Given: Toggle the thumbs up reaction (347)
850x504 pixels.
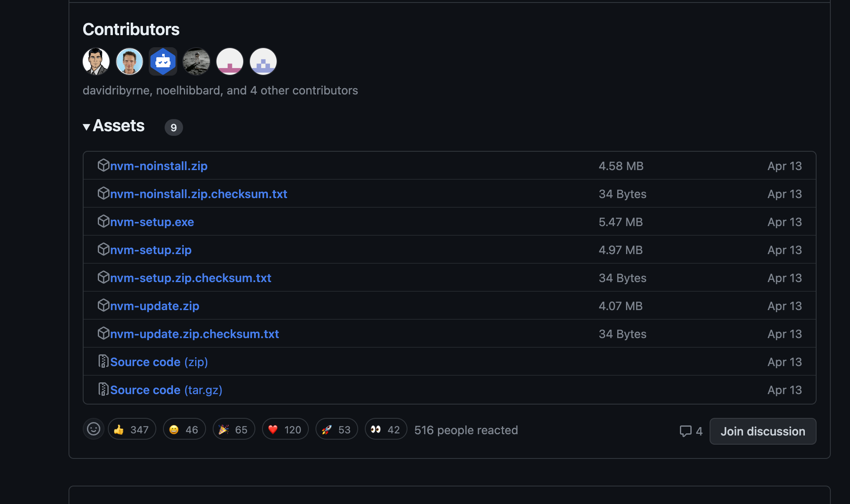Looking at the screenshot, I should [x=132, y=430].
